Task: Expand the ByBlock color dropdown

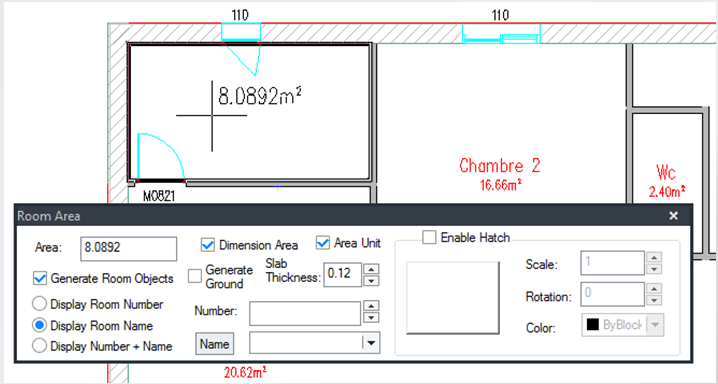Action: (x=655, y=325)
